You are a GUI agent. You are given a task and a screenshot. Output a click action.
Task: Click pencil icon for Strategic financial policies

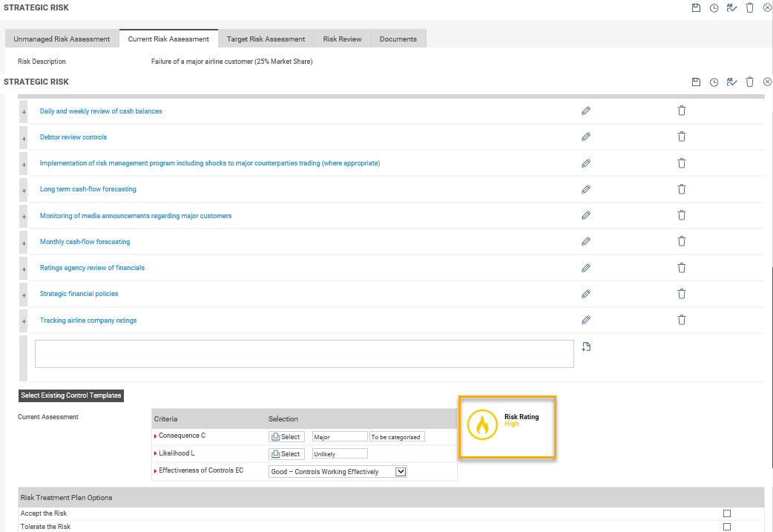(x=585, y=294)
